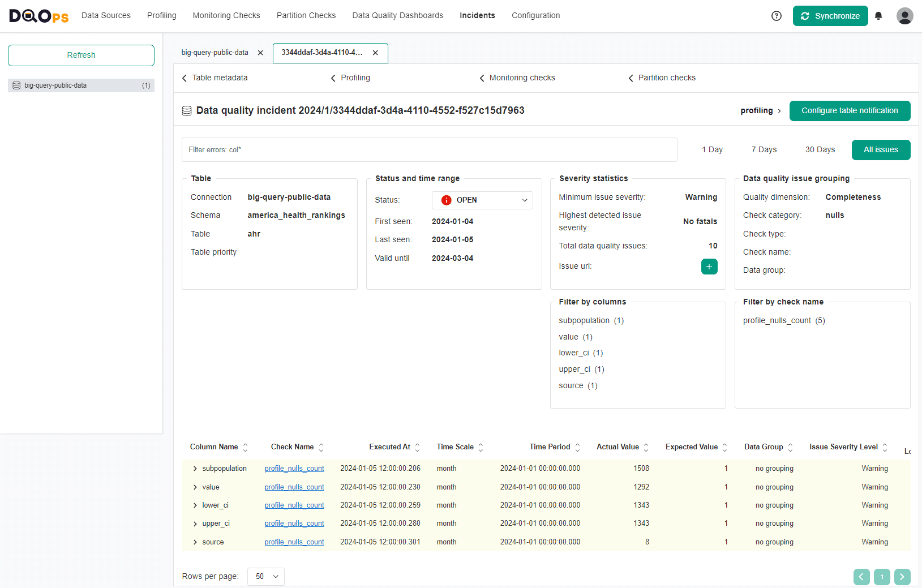Open the notifications bell icon
This screenshot has width=922, height=588.
(x=878, y=16)
